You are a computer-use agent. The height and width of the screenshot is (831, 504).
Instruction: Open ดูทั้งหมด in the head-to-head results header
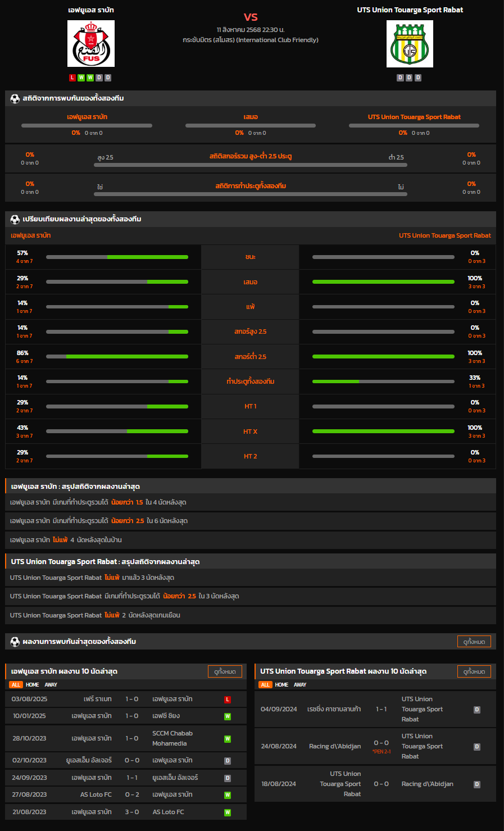tap(474, 642)
